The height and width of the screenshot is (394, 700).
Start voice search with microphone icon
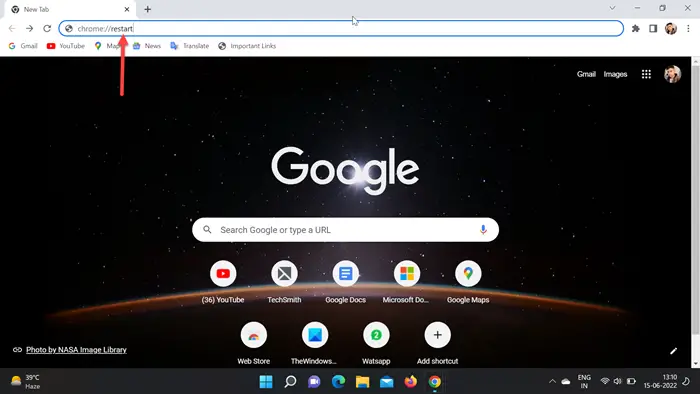pos(483,230)
